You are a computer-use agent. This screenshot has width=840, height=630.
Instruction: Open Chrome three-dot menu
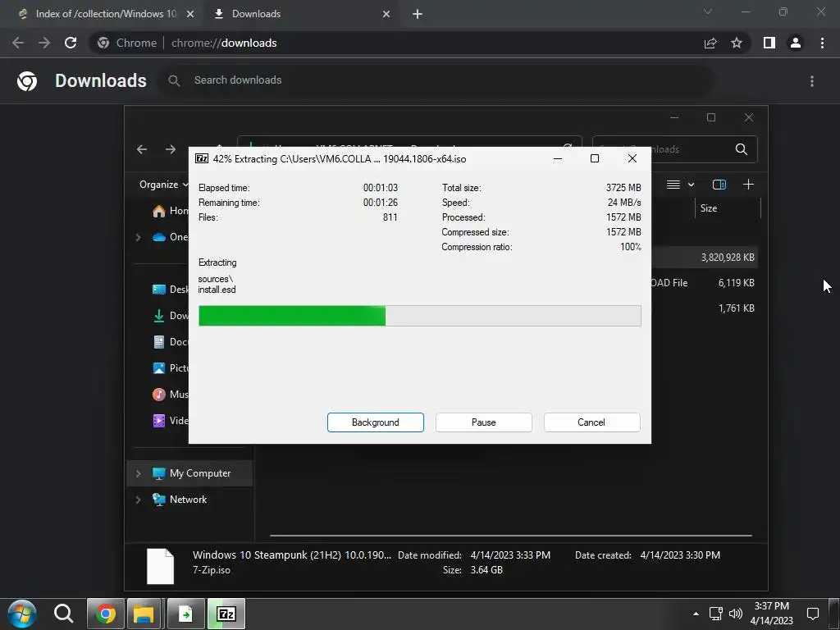pyautogui.click(x=822, y=43)
